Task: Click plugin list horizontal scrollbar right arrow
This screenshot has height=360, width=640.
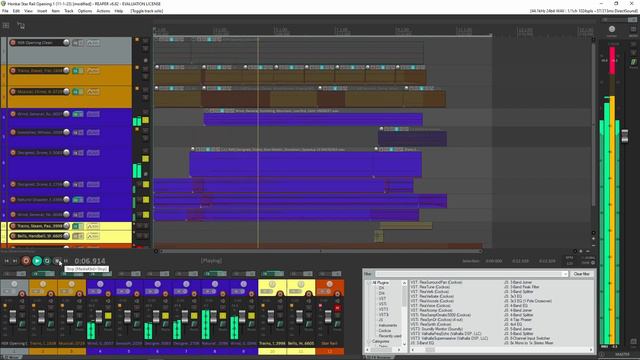Action: pos(591,350)
